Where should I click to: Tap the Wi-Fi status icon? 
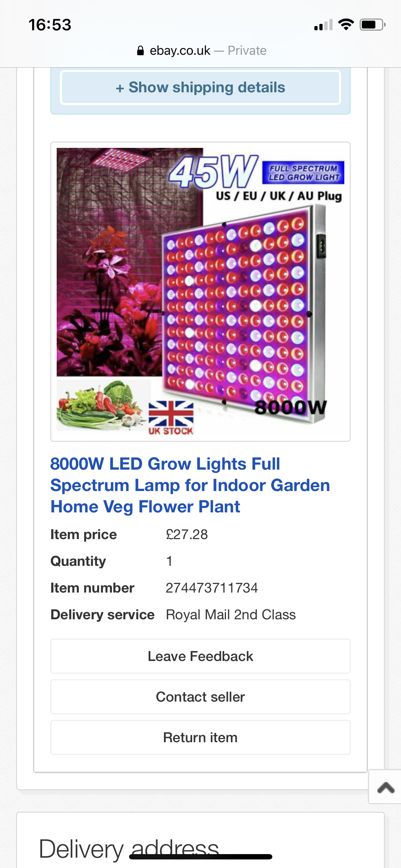point(346,25)
